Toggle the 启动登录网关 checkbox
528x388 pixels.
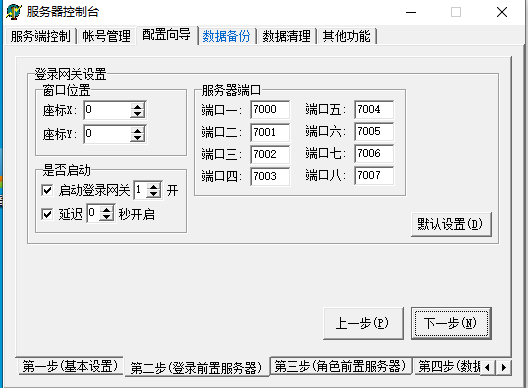[x=47, y=190]
